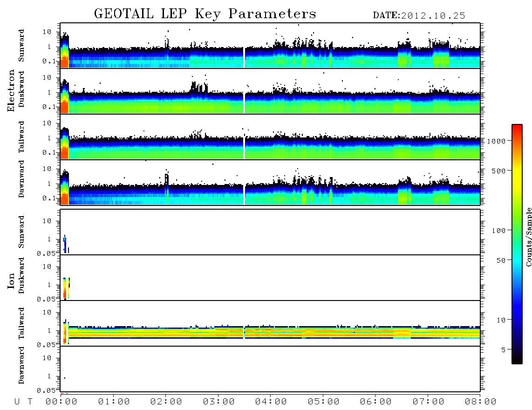Click the 03:00 time axis label

click(x=219, y=402)
